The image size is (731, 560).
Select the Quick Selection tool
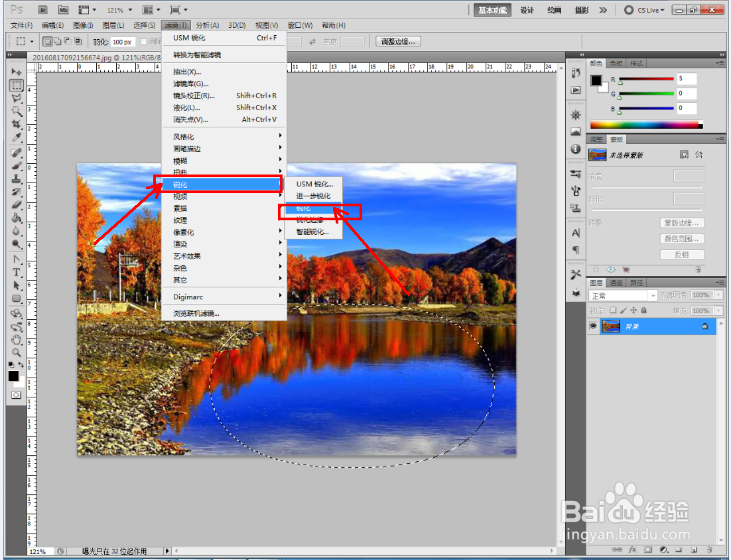(x=17, y=111)
